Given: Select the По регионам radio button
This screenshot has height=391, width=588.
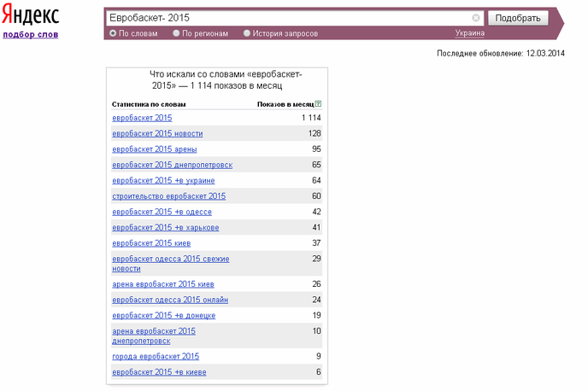Looking at the screenshot, I should point(176,34).
